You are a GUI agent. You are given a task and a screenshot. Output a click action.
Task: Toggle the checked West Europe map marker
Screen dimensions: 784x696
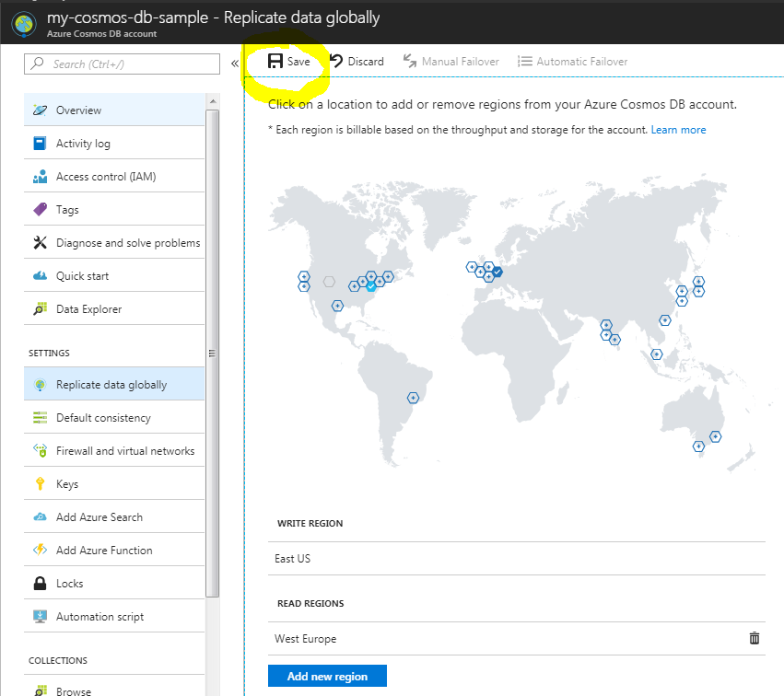[x=497, y=272]
